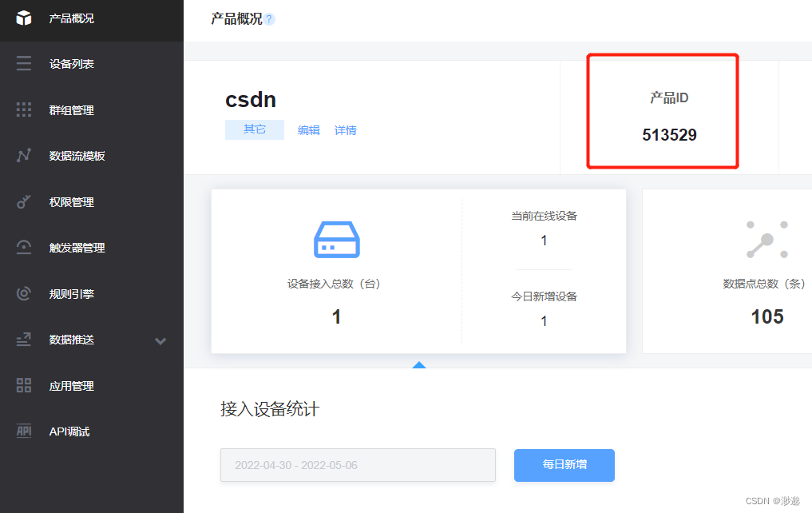Open the 群组管理 grid icon

(x=25, y=109)
